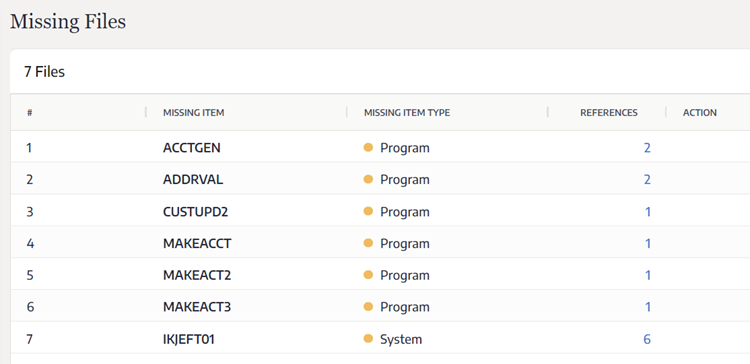Sort by the References column header

[609, 113]
